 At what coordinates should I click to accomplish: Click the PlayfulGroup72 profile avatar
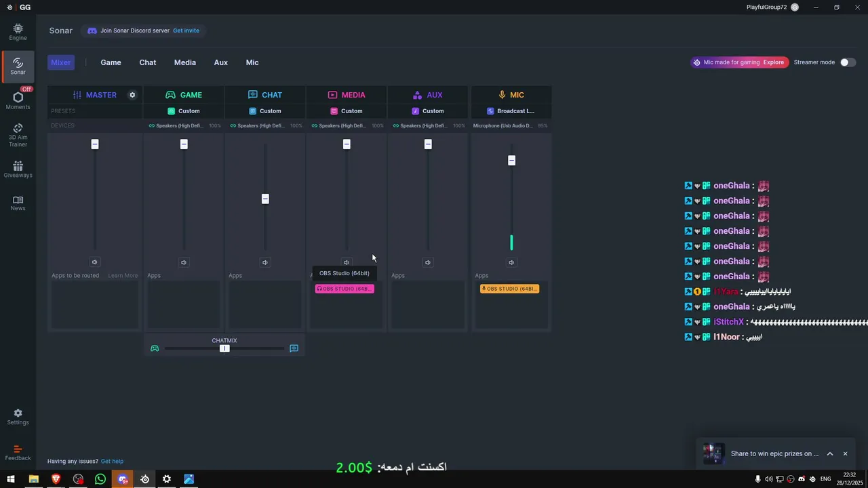click(795, 7)
